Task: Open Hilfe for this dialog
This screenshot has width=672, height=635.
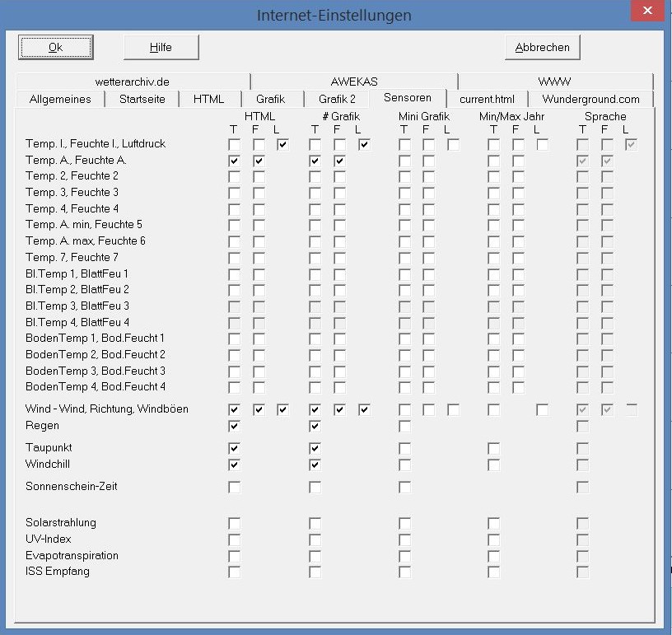Action: 161,47
